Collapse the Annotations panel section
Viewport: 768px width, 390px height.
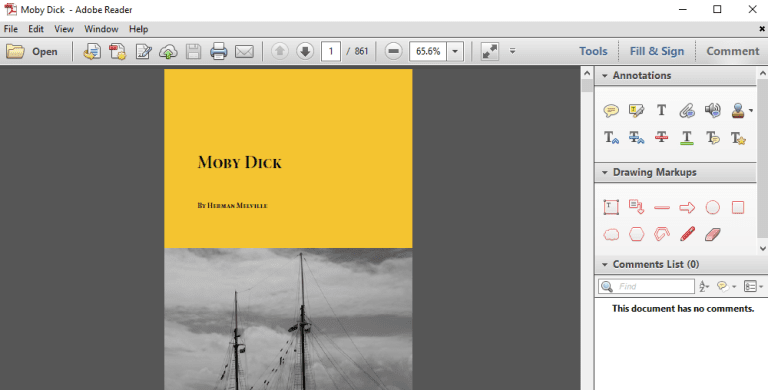click(604, 75)
